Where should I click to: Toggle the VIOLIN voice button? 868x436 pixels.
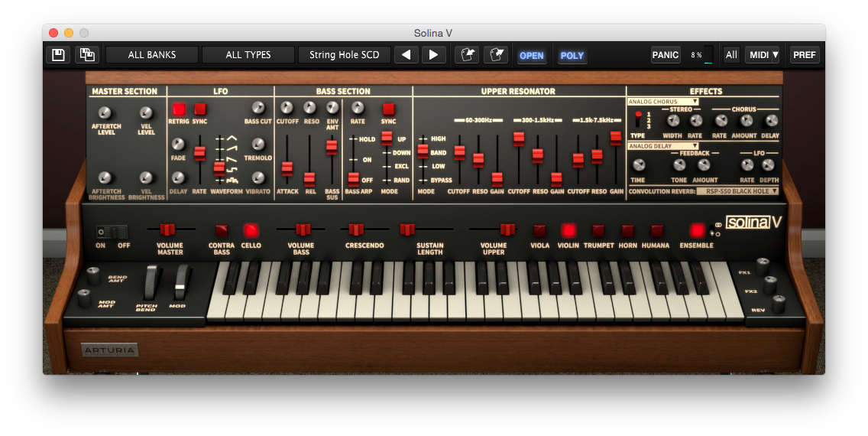pos(568,230)
